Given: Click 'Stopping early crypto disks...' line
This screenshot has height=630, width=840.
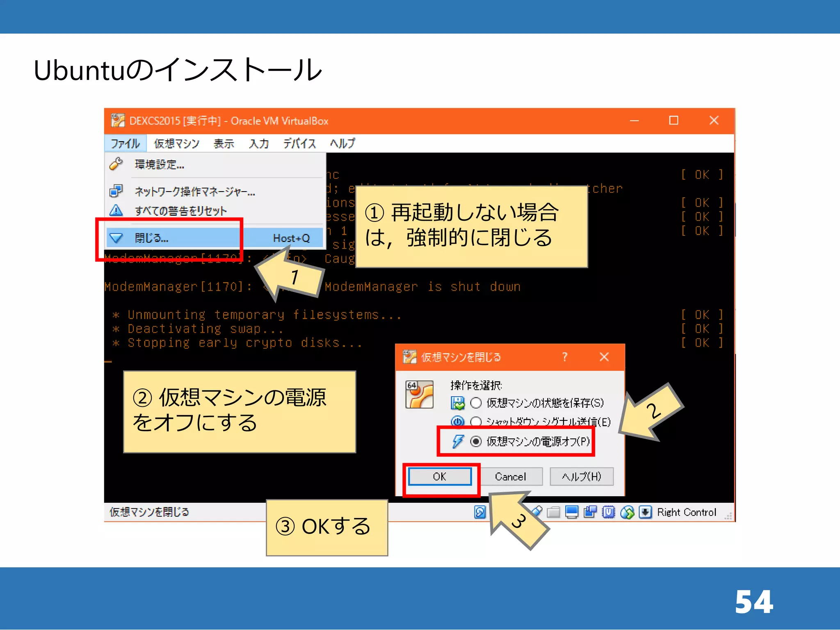Looking at the screenshot, I should tap(245, 342).
